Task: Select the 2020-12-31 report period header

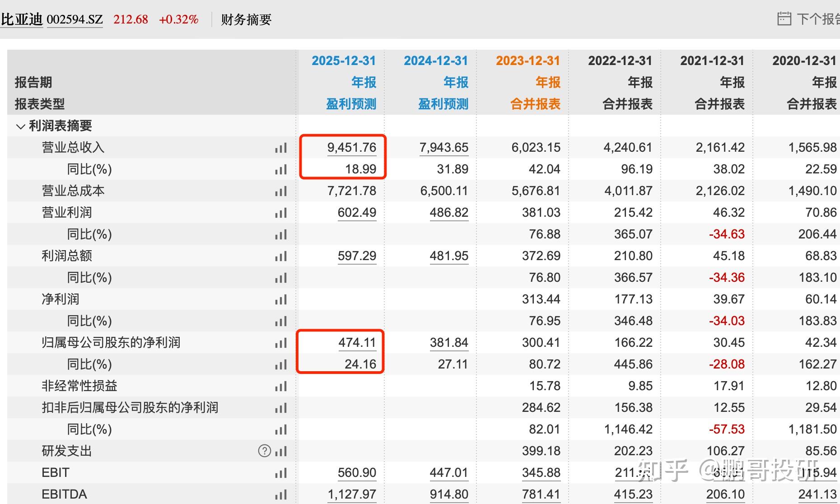Action: [804, 61]
